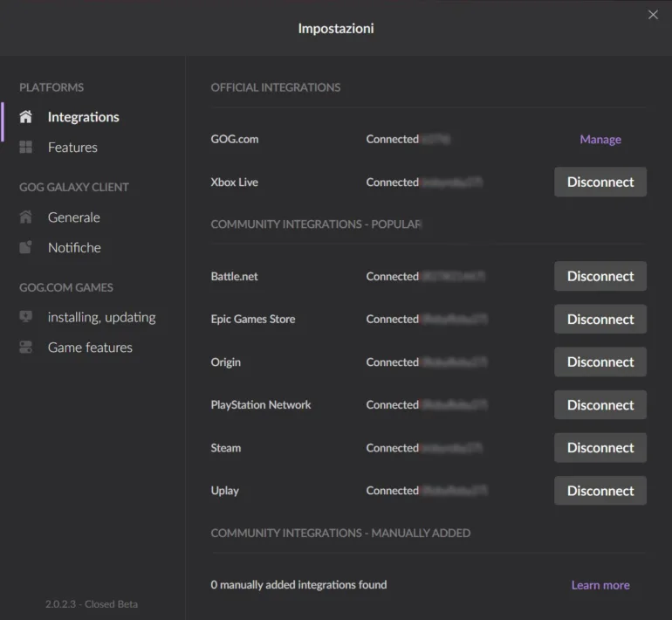Go to the Generale settings section
Viewport: 672px width, 620px height.
[74, 217]
